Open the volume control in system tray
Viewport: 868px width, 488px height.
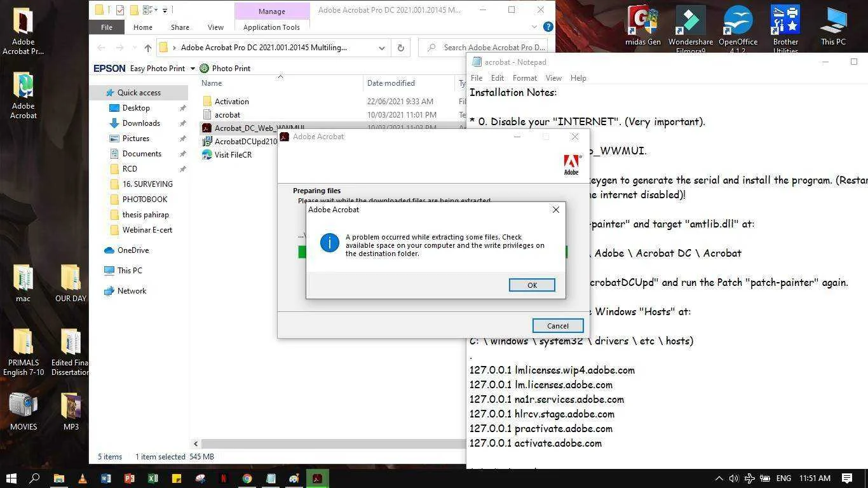[x=734, y=478]
